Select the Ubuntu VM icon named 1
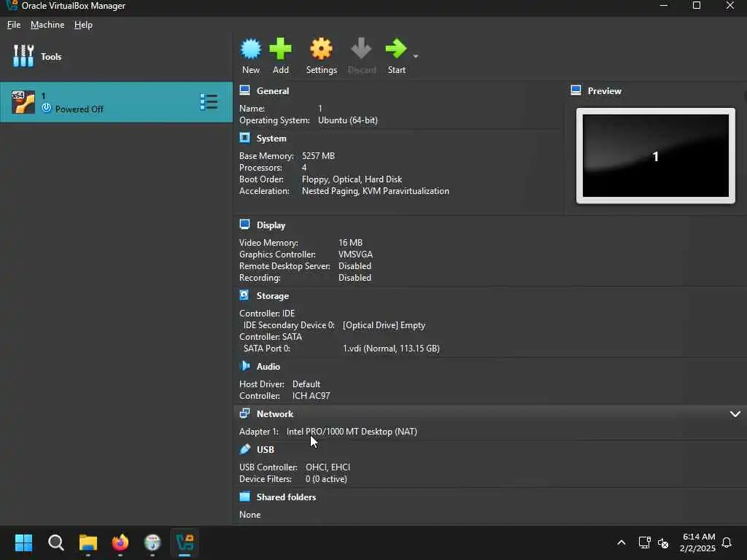Viewport: 747px width, 560px height. click(23, 102)
